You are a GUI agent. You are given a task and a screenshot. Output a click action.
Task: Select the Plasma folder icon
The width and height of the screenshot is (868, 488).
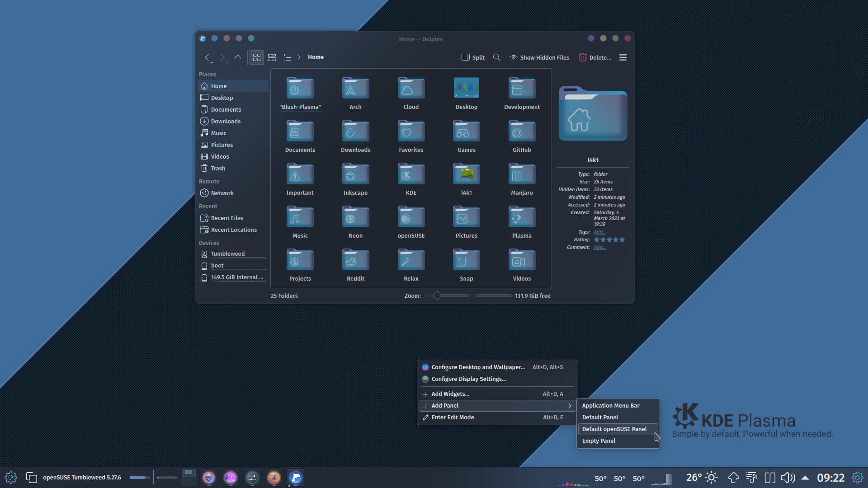[x=522, y=217]
